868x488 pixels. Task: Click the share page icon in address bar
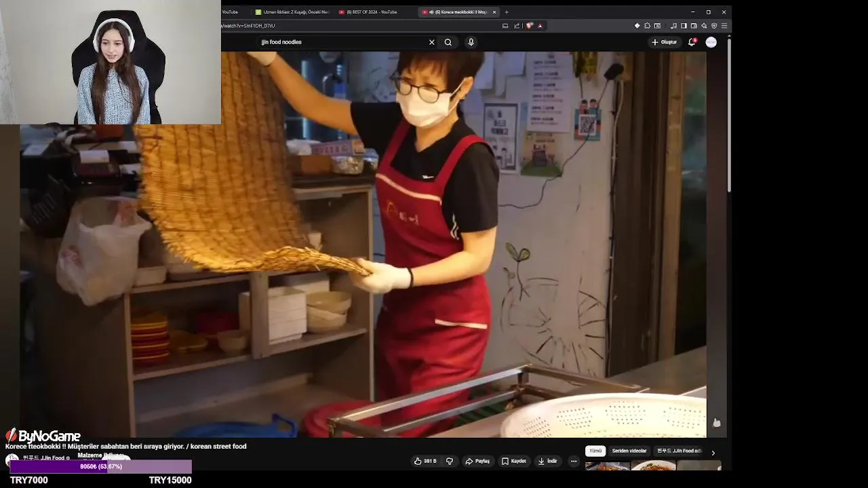517,26
